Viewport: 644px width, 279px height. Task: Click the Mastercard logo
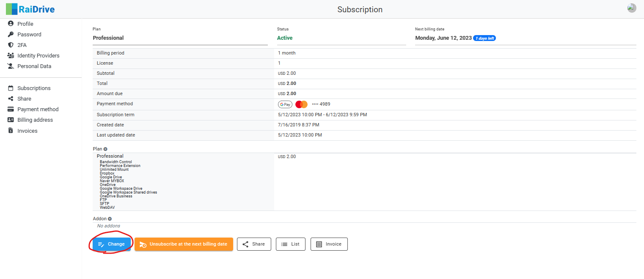point(301,104)
